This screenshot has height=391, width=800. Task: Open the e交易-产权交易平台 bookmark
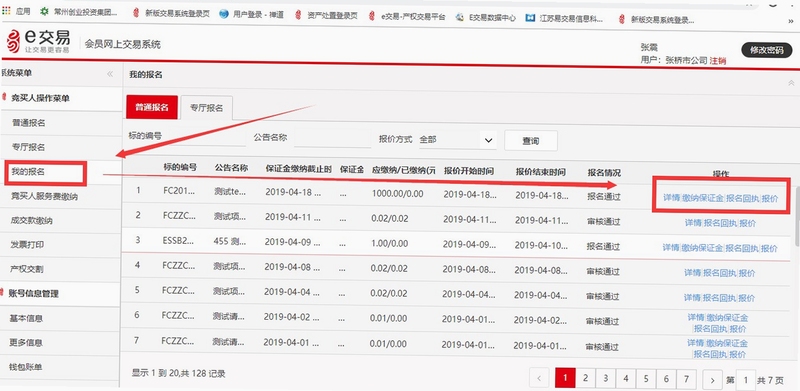(x=408, y=16)
